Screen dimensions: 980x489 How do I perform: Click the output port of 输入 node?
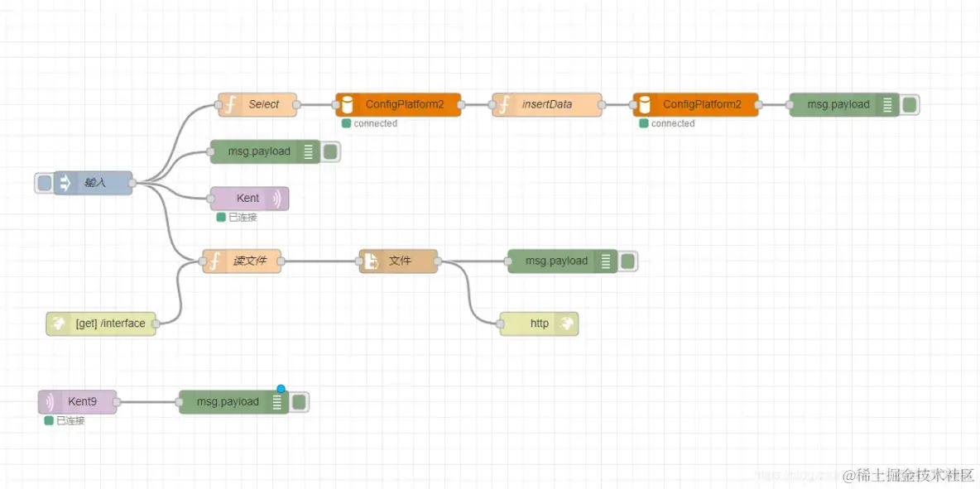(132, 183)
